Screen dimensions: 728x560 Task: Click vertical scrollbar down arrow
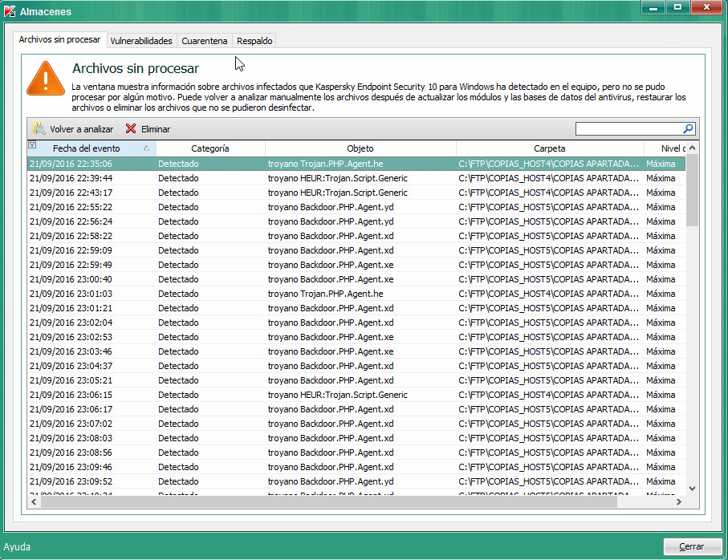(692, 487)
